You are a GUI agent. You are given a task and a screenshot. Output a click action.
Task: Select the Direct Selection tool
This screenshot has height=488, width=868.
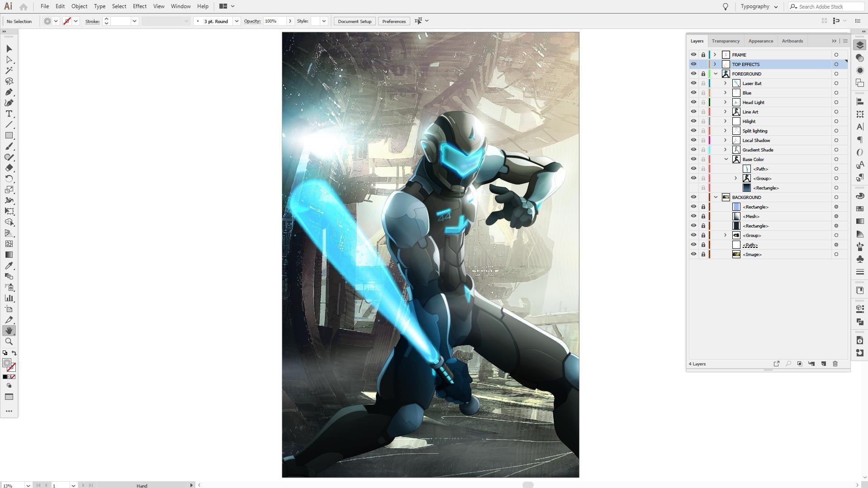[x=9, y=59]
